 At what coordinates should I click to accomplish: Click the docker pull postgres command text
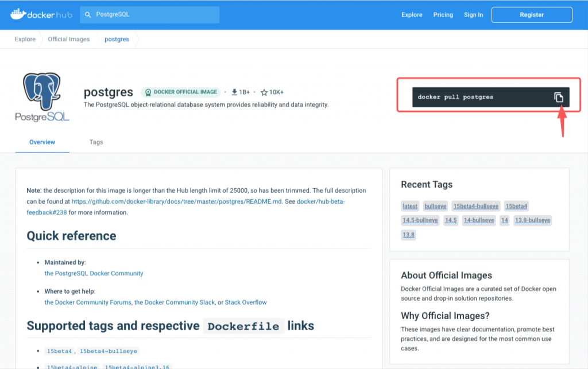click(455, 97)
